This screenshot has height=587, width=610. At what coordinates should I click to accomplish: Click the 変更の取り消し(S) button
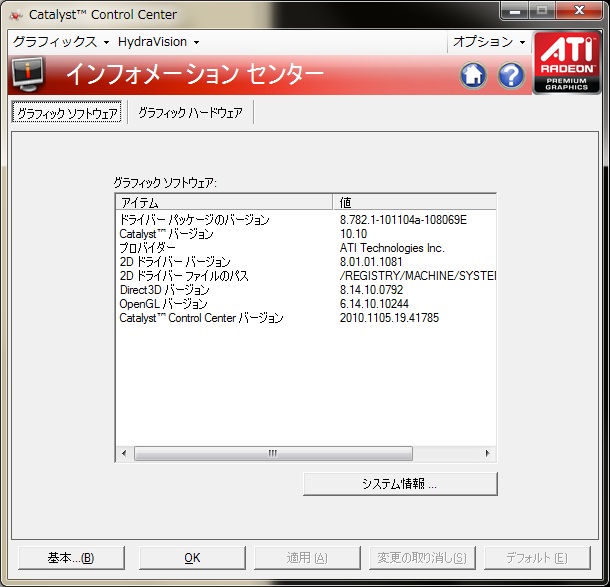tap(422, 557)
